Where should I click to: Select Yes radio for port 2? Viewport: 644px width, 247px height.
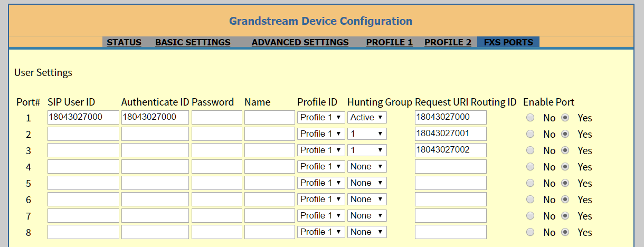click(x=565, y=134)
